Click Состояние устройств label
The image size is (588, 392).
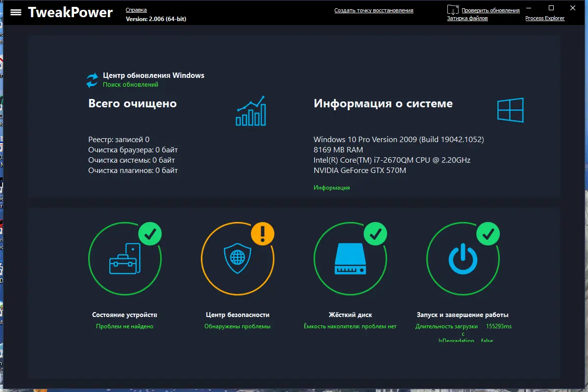(124, 315)
